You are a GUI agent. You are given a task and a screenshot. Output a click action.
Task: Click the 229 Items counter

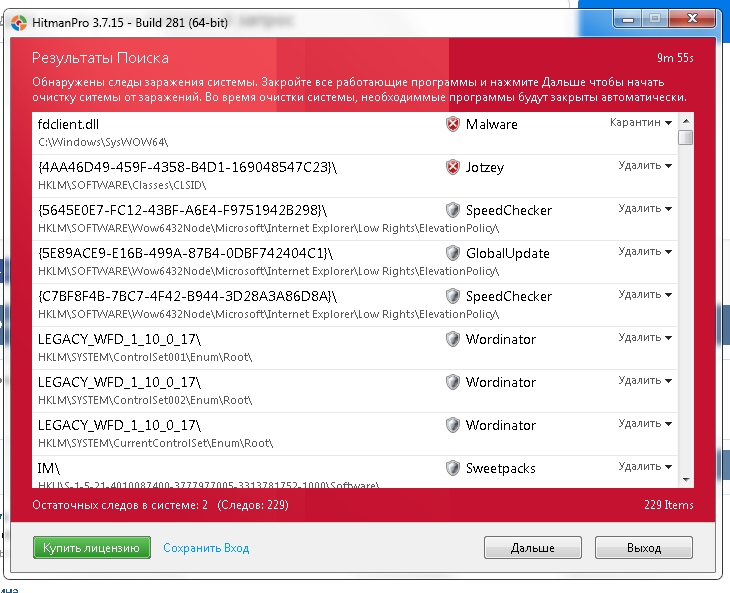(669, 505)
